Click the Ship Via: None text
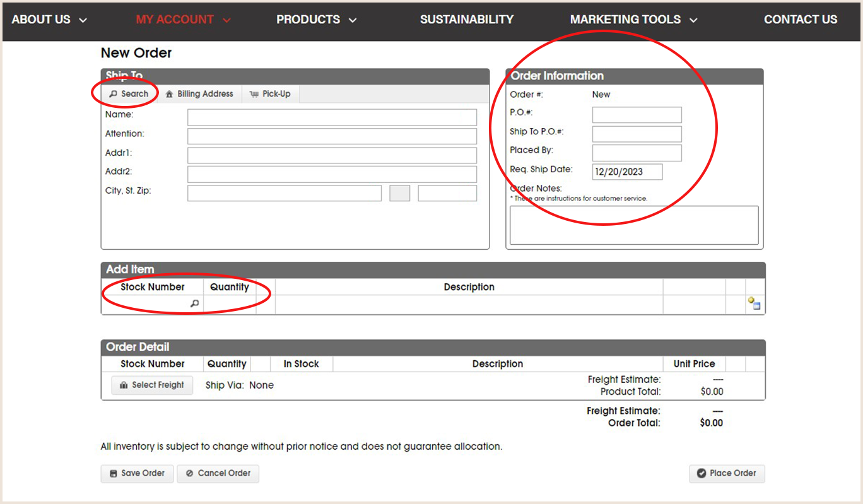The width and height of the screenshot is (863, 504). pyautogui.click(x=240, y=385)
